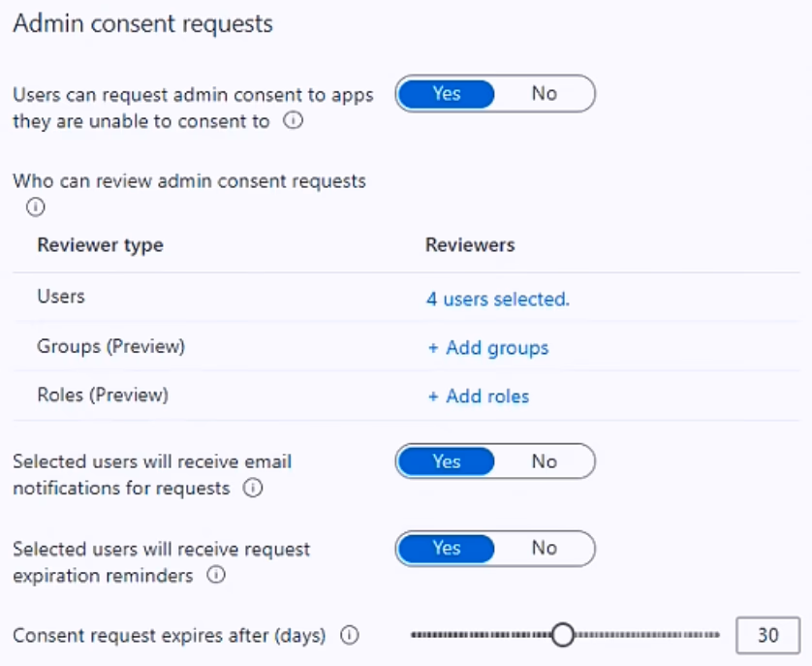Click the plus icon before Add groups
The width and height of the screenshot is (812, 666).
click(433, 348)
